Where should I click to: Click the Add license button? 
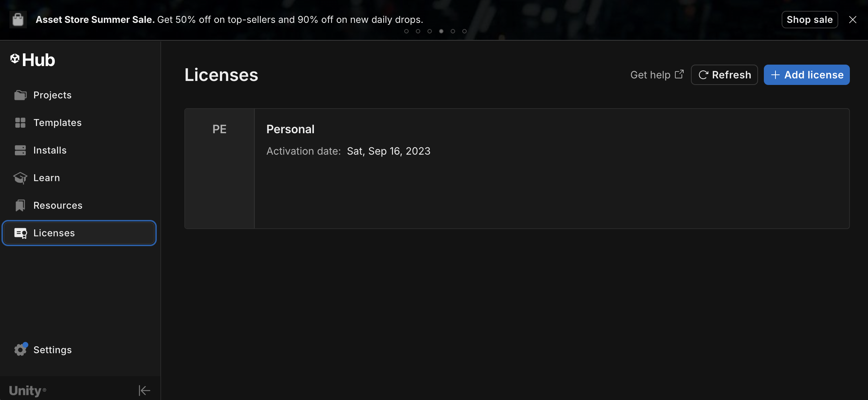(x=807, y=75)
